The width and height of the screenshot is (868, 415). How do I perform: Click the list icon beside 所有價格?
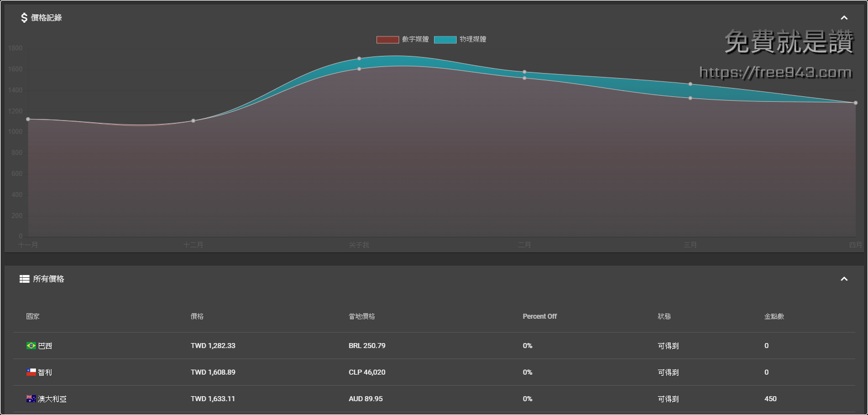pyautogui.click(x=24, y=279)
